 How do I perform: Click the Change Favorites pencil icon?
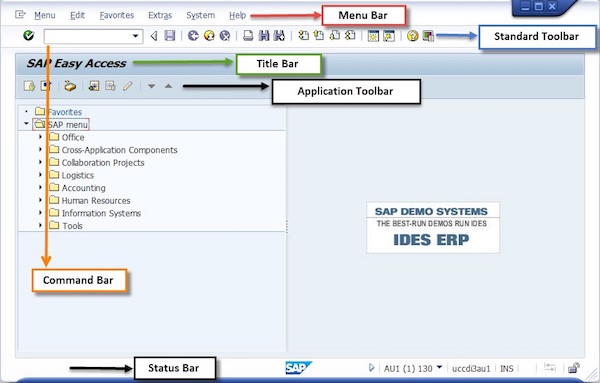(x=127, y=86)
